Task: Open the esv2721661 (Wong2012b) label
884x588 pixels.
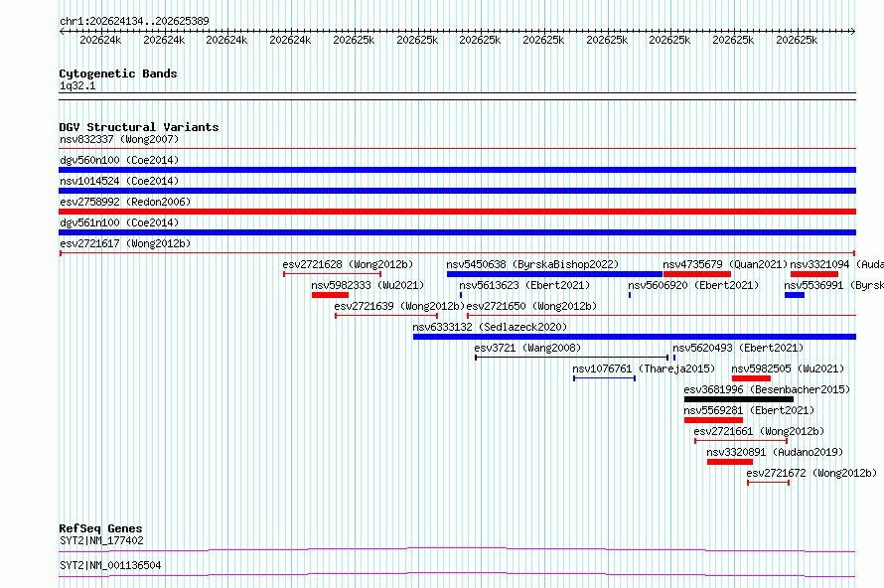Action: [759, 431]
